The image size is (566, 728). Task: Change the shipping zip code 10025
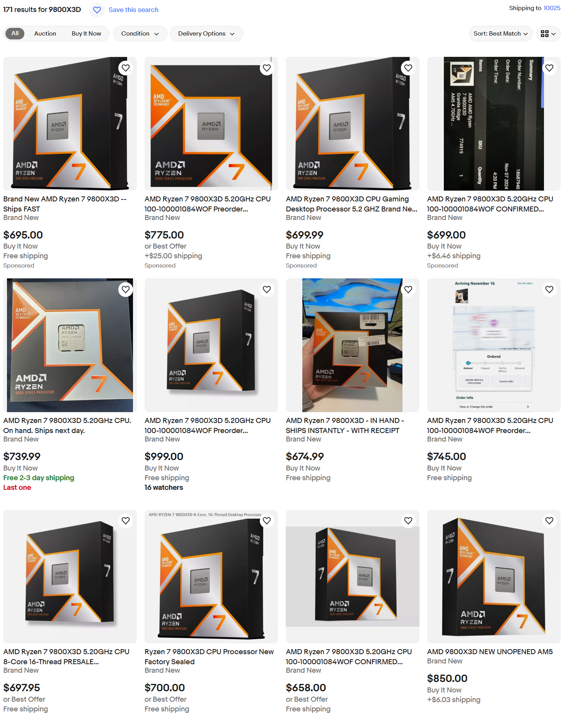pyautogui.click(x=552, y=8)
